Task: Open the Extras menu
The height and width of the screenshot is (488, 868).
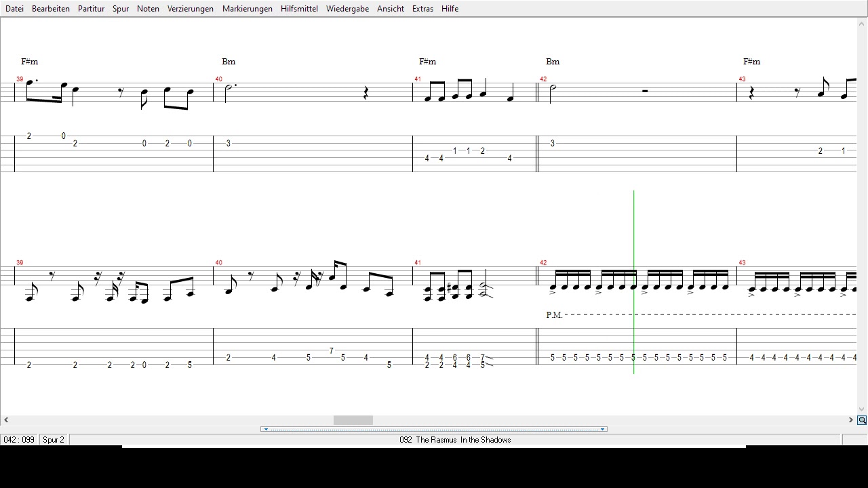Action: [422, 9]
